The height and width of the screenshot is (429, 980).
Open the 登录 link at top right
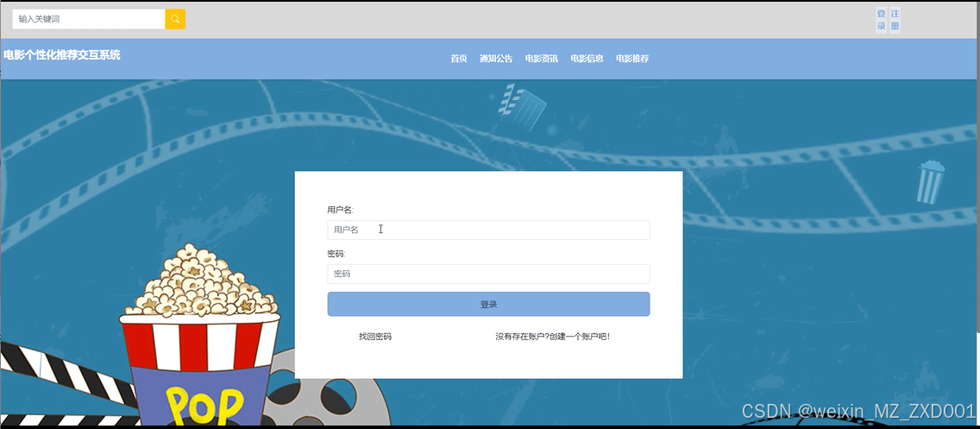881,20
